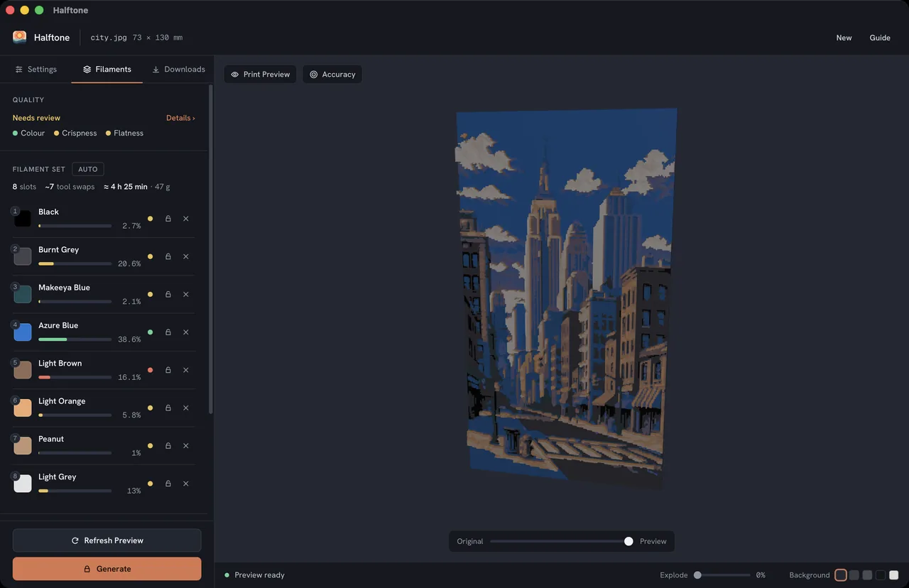This screenshot has height=588, width=909.
Task: Toggle the Accuracy view button
Action: tap(332, 74)
